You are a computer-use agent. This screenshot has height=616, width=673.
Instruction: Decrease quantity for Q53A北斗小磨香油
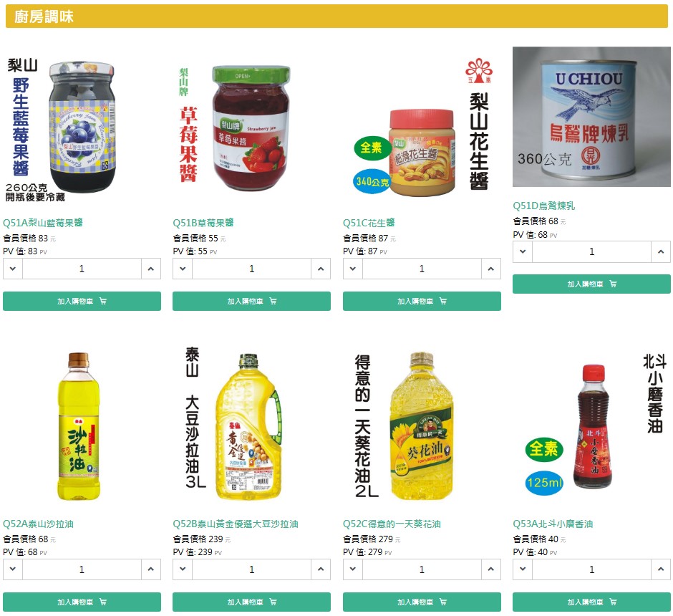523,569
